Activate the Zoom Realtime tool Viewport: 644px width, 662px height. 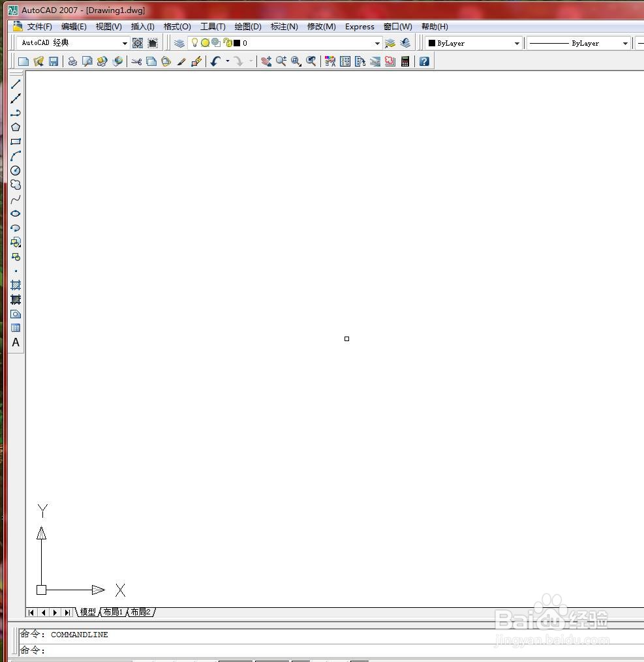(281, 62)
